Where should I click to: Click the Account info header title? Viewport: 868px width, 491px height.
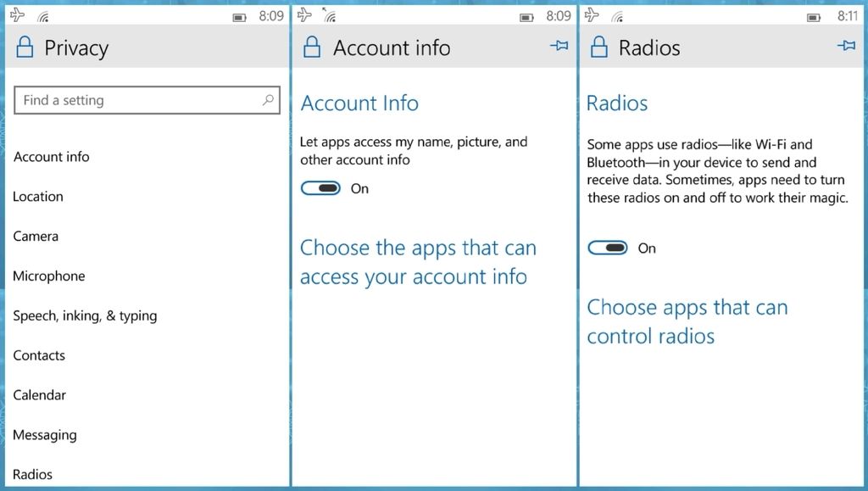(392, 48)
